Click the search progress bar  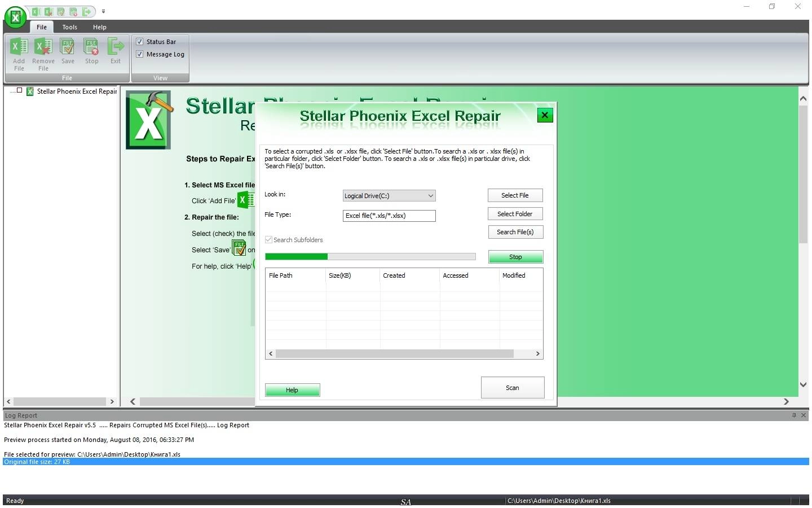pyautogui.click(x=370, y=256)
